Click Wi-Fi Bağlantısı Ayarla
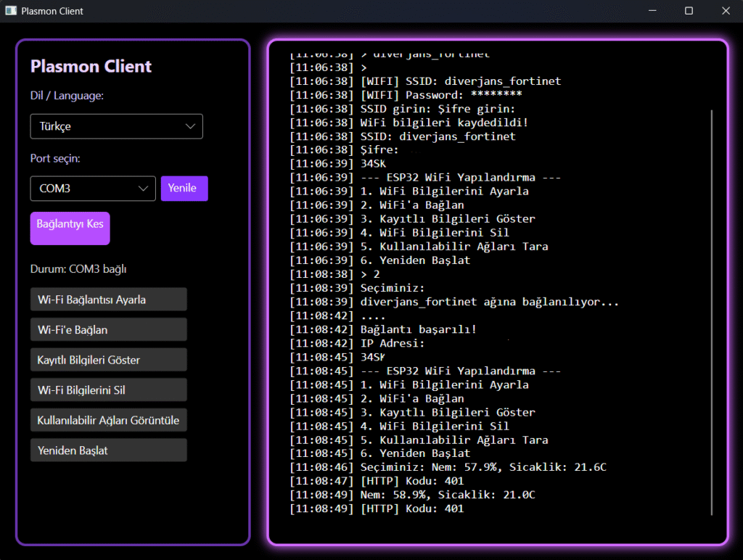Viewport: 743px width, 560px height. click(x=109, y=300)
